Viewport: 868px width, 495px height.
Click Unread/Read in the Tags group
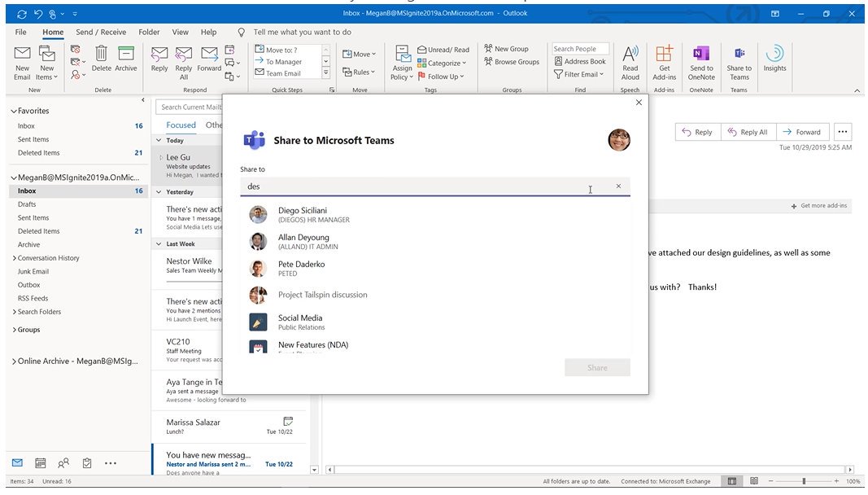pyautogui.click(x=443, y=50)
